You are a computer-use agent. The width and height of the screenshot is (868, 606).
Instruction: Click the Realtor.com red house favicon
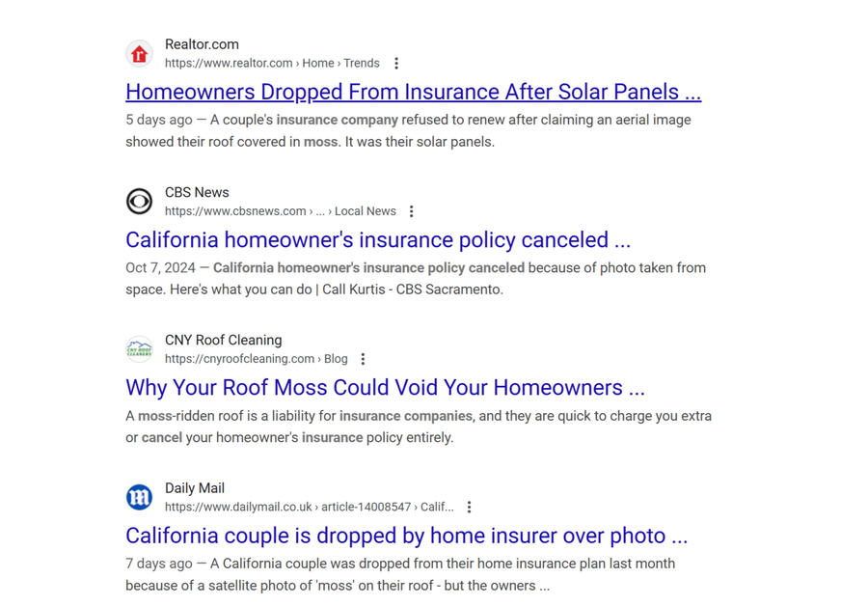(x=140, y=54)
